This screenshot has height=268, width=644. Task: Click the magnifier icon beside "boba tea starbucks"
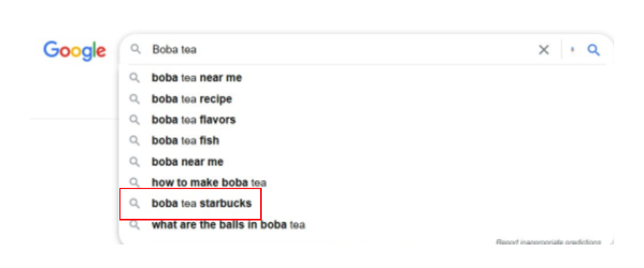[135, 203]
